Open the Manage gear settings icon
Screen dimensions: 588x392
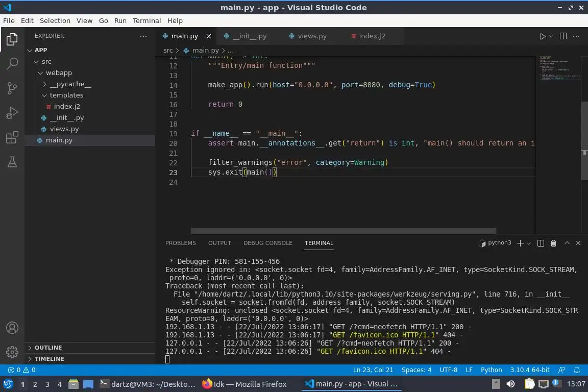click(12, 352)
